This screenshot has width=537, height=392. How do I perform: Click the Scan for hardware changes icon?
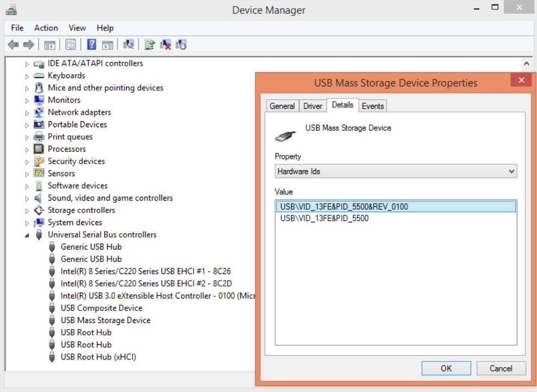(129, 45)
